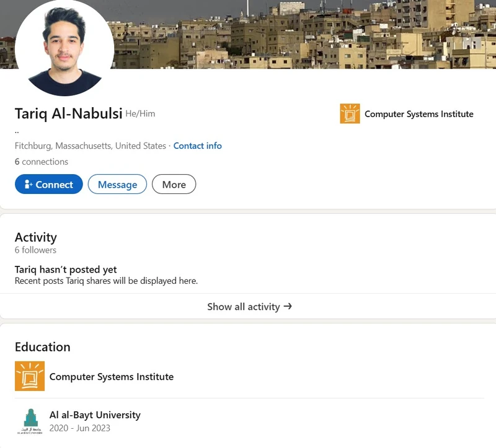Open Computer Systems Institute entry in Education
Viewport: 496px width, 448px height.
tap(112, 377)
